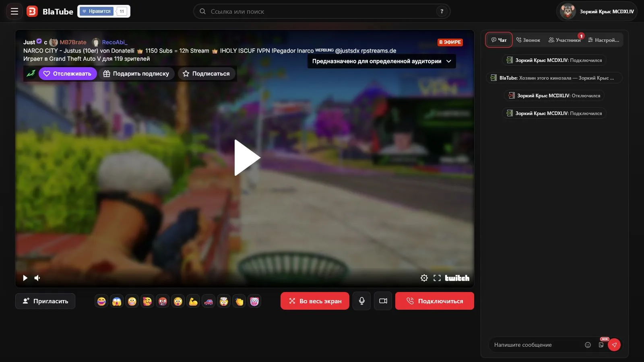Image resolution: width=644 pixels, height=362 pixels.
Task: Click the large center play button
Action: 247,158
